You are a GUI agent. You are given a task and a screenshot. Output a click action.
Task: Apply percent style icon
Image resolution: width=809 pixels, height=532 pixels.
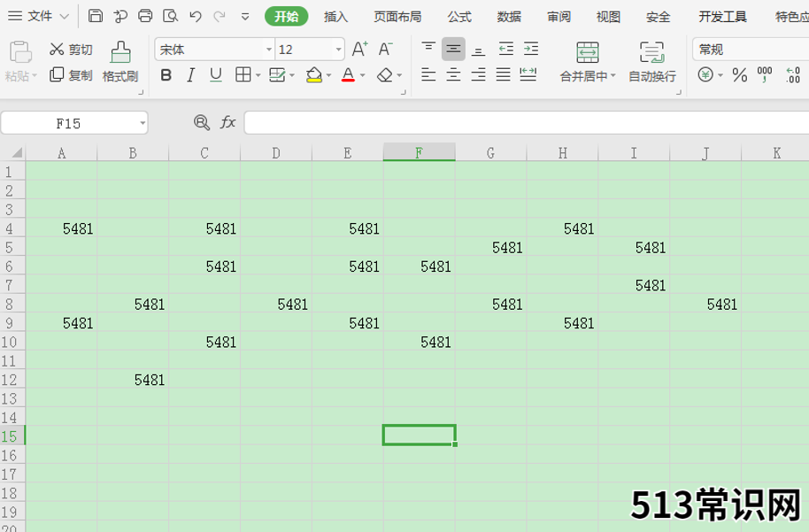tap(740, 75)
